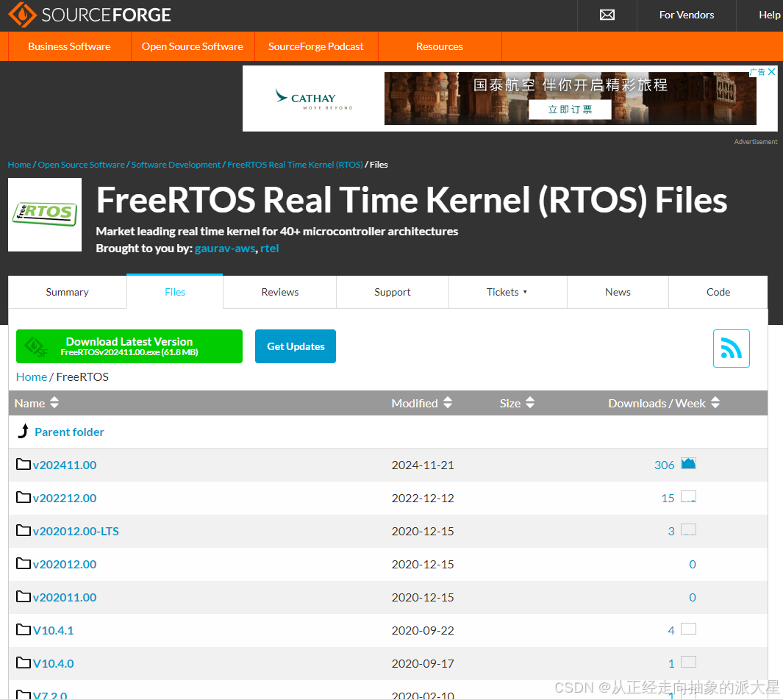Screen dimensions: 783x700
Task: Open v202012.00-LTS folder link
Action: [76, 531]
